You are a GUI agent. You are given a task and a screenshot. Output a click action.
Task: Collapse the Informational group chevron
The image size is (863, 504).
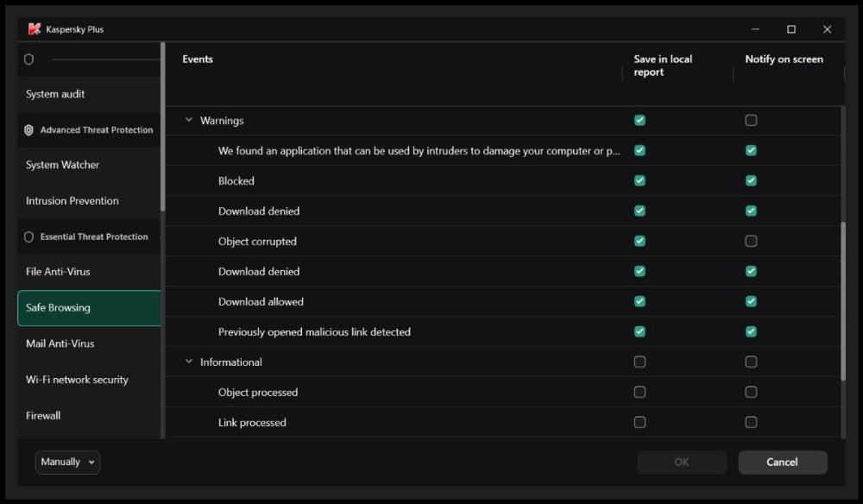[189, 362]
